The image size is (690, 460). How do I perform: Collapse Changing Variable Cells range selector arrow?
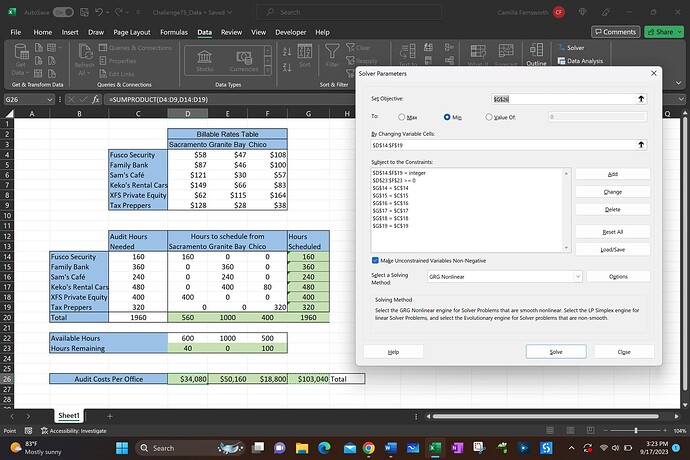point(641,145)
